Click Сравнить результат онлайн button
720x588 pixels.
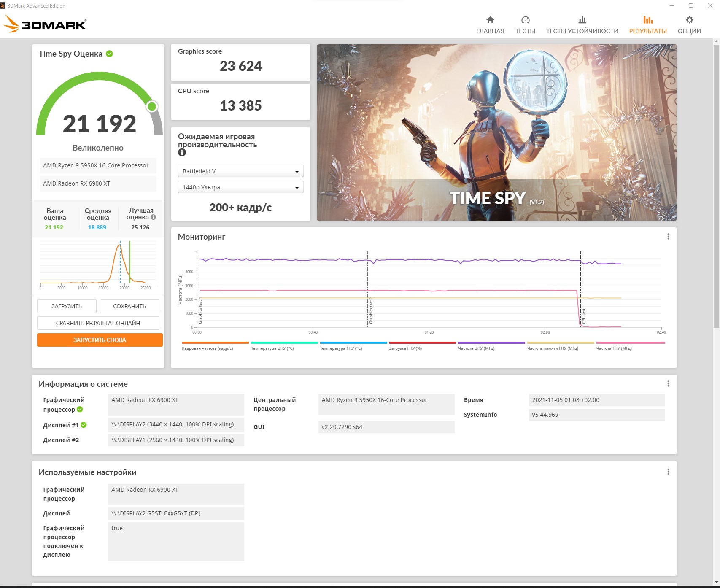[98, 323]
